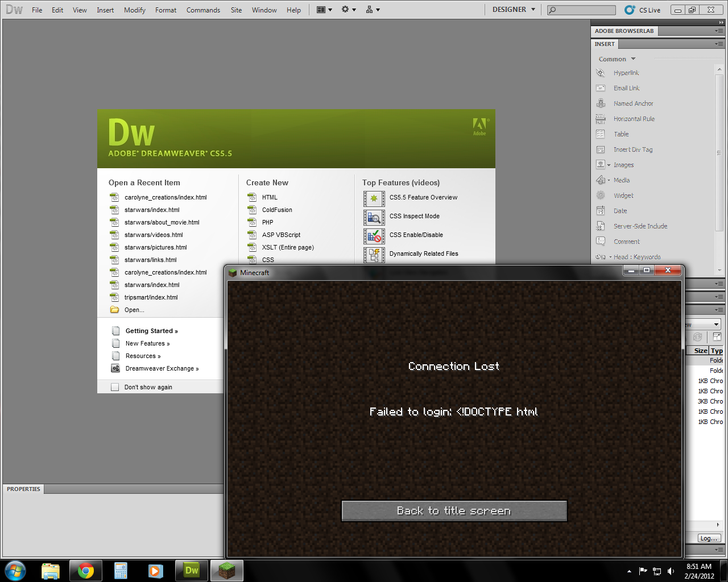Viewport: 728px width, 582px height.
Task: Click the Dreamweaver Exchange icon
Action: click(x=115, y=368)
